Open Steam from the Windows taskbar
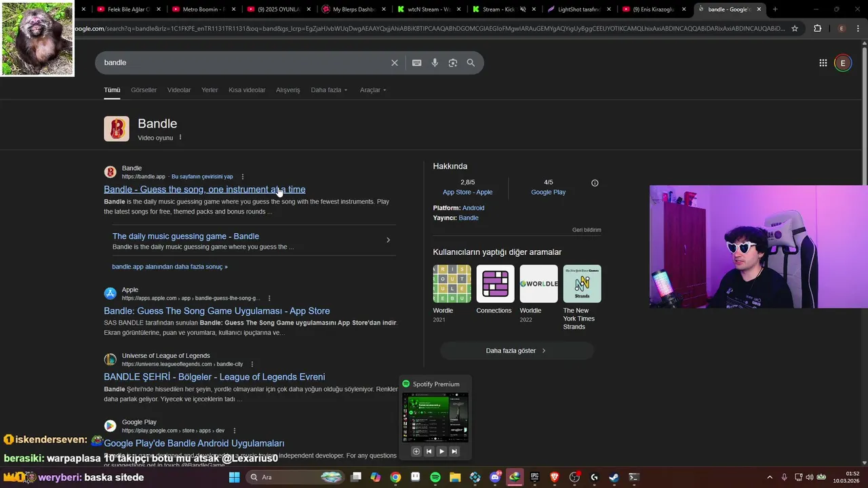The width and height of the screenshot is (868, 488). pyautogui.click(x=614, y=477)
